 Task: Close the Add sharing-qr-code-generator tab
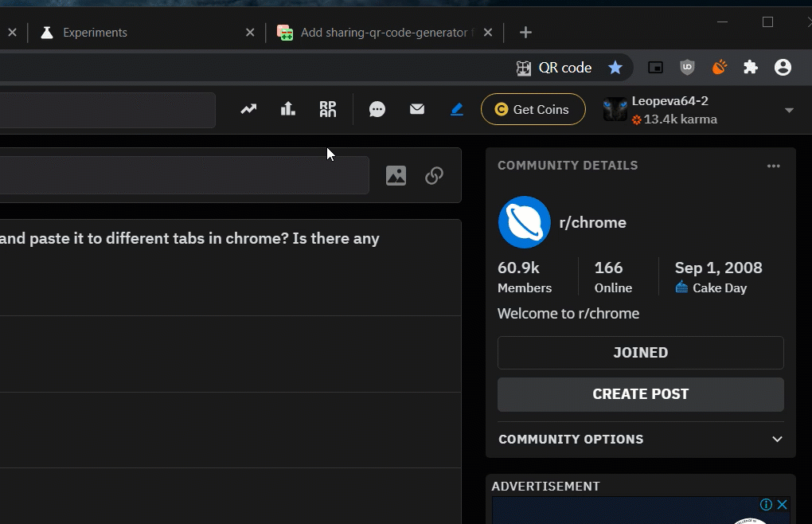(x=488, y=33)
